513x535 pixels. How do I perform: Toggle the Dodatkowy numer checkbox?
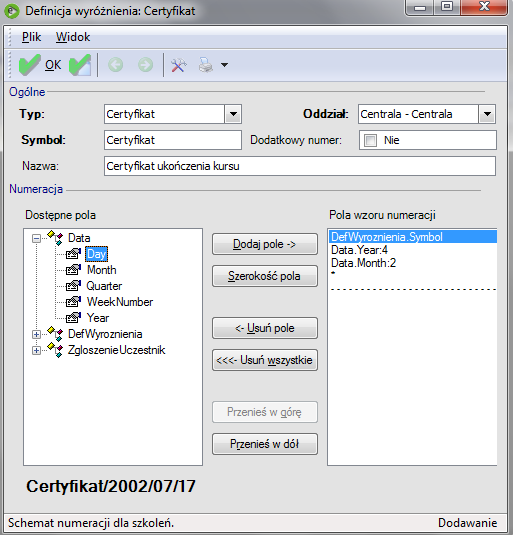(370, 140)
